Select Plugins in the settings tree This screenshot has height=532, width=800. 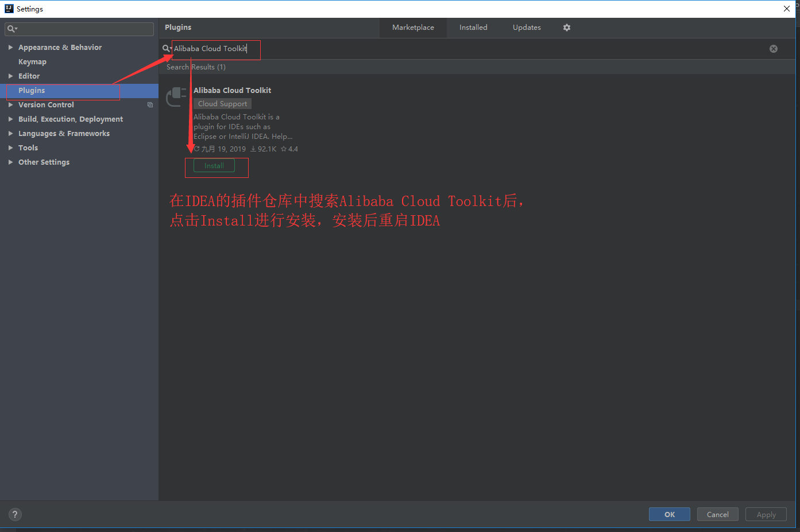click(79, 91)
